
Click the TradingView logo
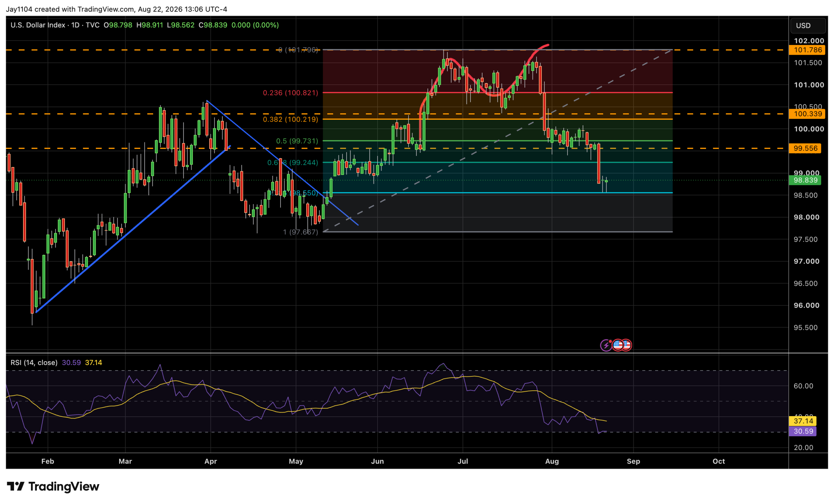pyautogui.click(x=53, y=486)
